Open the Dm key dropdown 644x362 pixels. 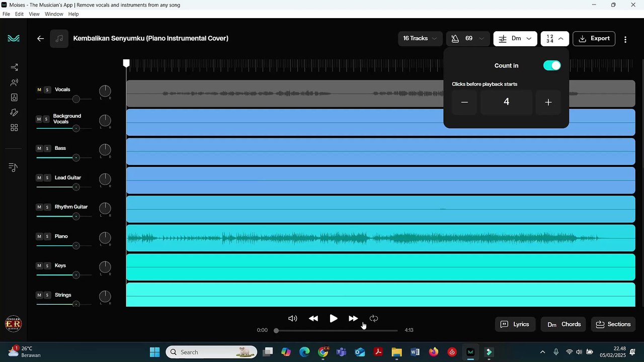(x=515, y=39)
